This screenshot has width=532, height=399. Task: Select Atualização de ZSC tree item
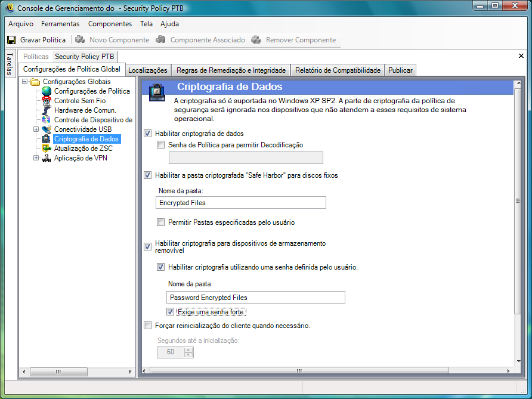[x=83, y=149]
